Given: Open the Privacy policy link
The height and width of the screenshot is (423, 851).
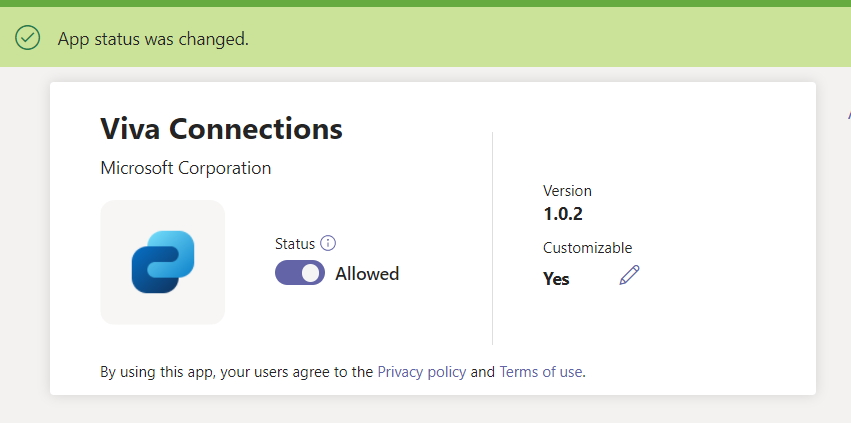Looking at the screenshot, I should click(422, 372).
